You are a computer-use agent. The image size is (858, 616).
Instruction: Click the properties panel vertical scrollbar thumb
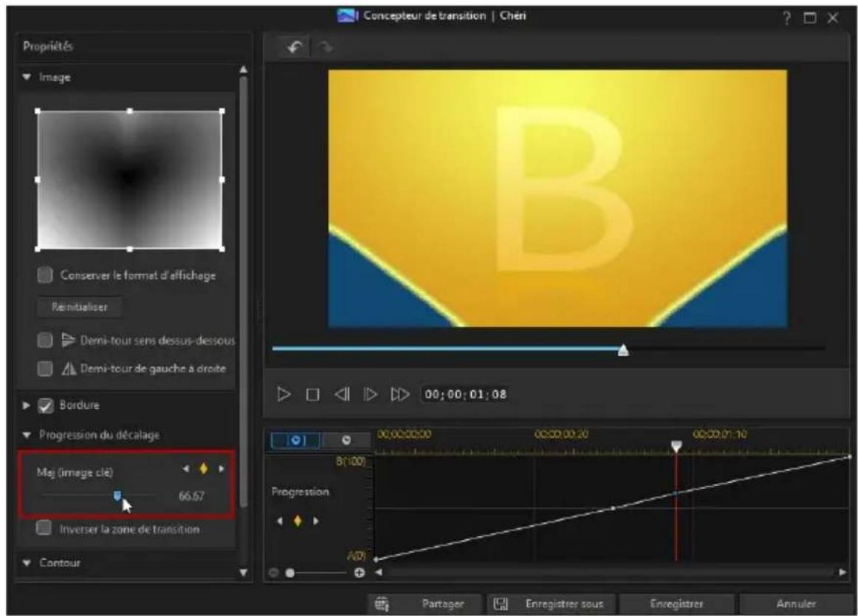click(244, 291)
